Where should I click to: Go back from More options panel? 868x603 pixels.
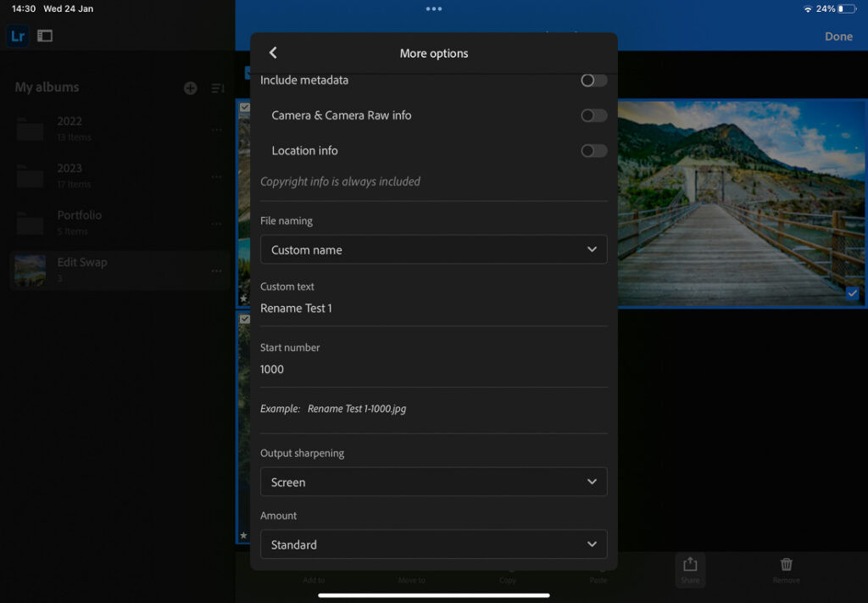click(x=273, y=53)
